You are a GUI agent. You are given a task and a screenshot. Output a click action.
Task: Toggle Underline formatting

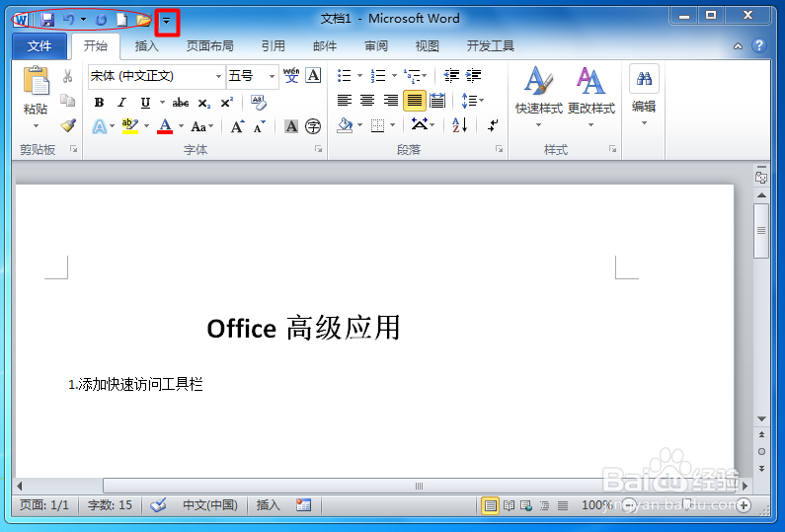(x=145, y=103)
